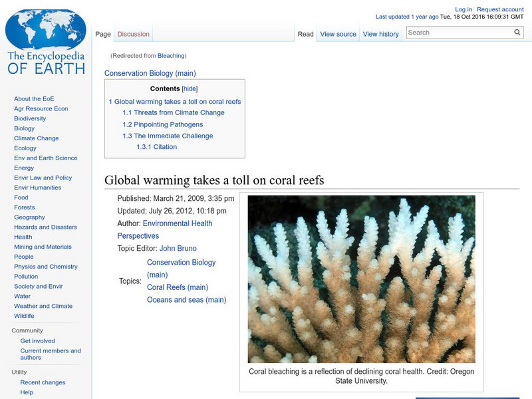Open the Coral Reefs (main) topic
Viewport: 532px width, 399px height.
click(177, 287)
